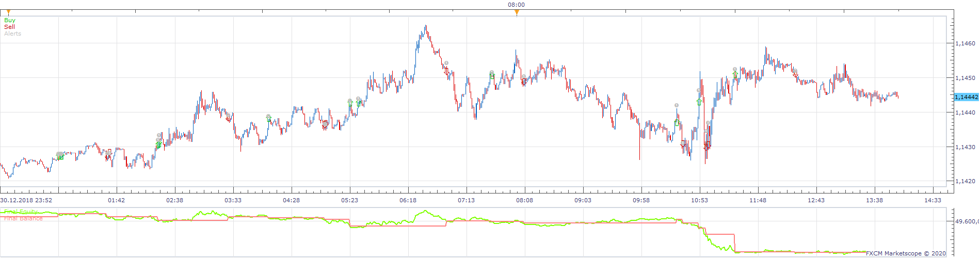Select the first green buy marker after 23:52
Image resolution: width=980 pixels, height=258 pixels.
click(x=60, y=157)
